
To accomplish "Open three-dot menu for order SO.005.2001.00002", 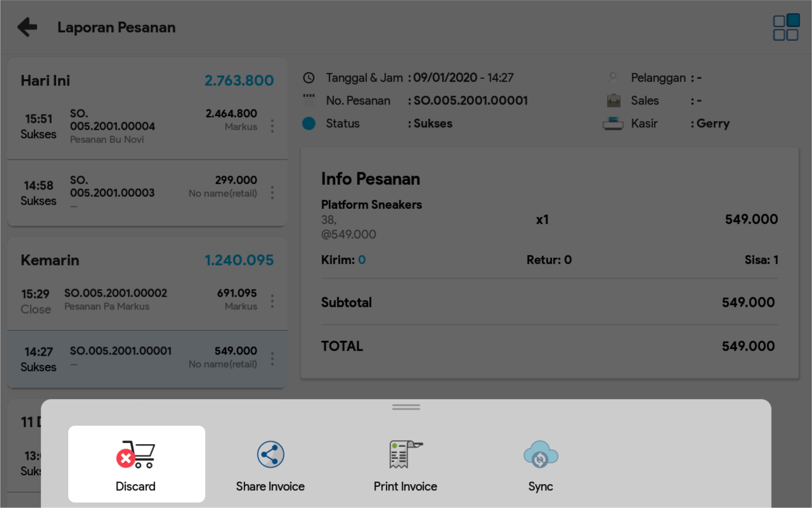I will coord(272,301).
